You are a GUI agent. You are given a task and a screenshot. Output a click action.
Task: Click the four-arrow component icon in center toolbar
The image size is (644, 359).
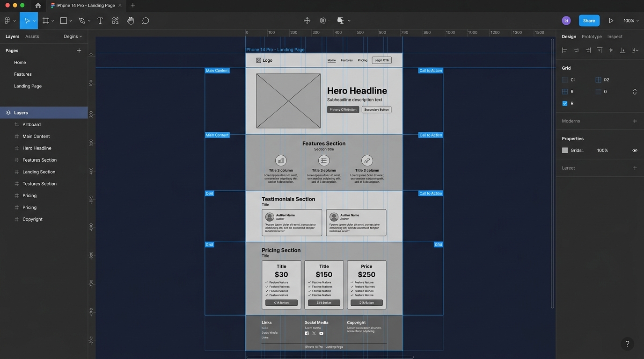tap(307, 21)
